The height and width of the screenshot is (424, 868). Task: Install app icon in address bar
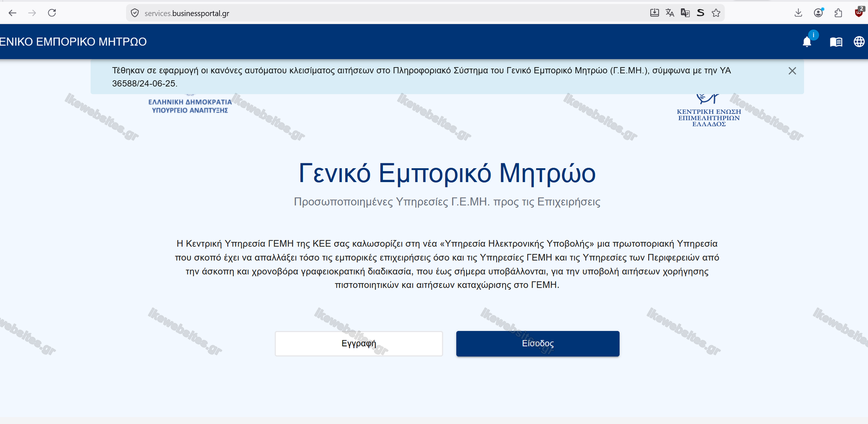pos(654,13)
